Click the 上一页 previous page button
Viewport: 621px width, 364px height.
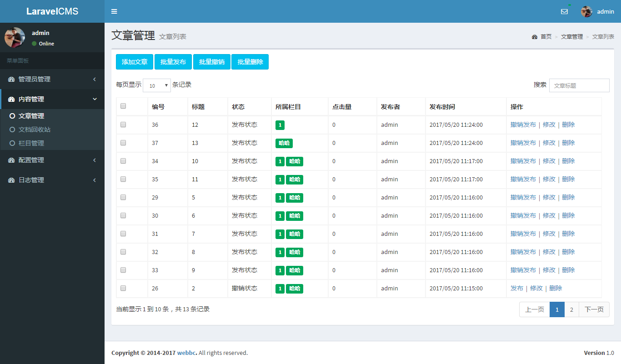pyautogui.click(x=535, y=309)
